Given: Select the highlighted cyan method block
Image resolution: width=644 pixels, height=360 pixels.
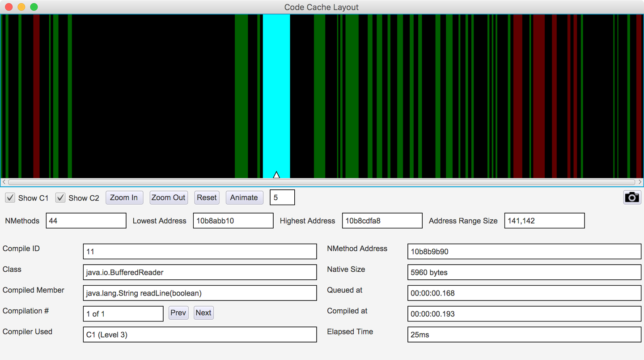Looking at the screenshot, I should tap(276, 90).
